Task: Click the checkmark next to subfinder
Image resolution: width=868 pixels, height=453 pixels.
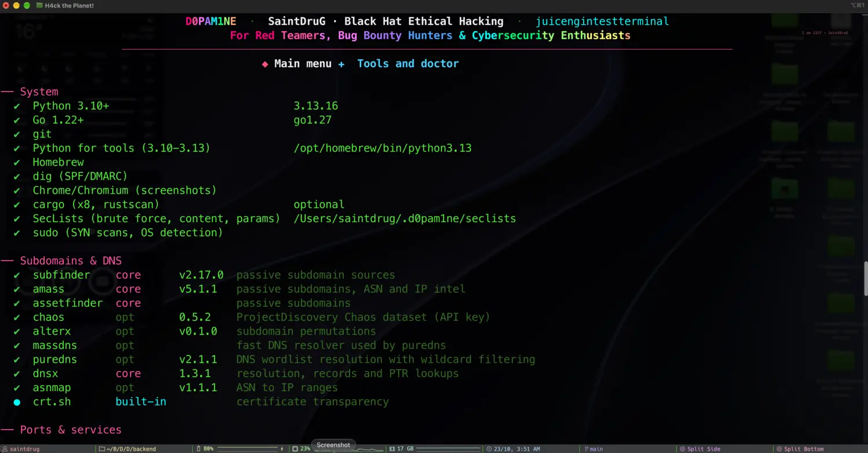Action: coord(17,275)
